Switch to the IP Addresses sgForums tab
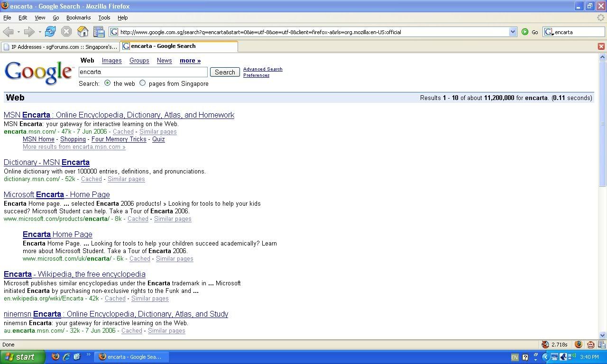This screenshot has height=364, width=607. click(x=60, y=47)
